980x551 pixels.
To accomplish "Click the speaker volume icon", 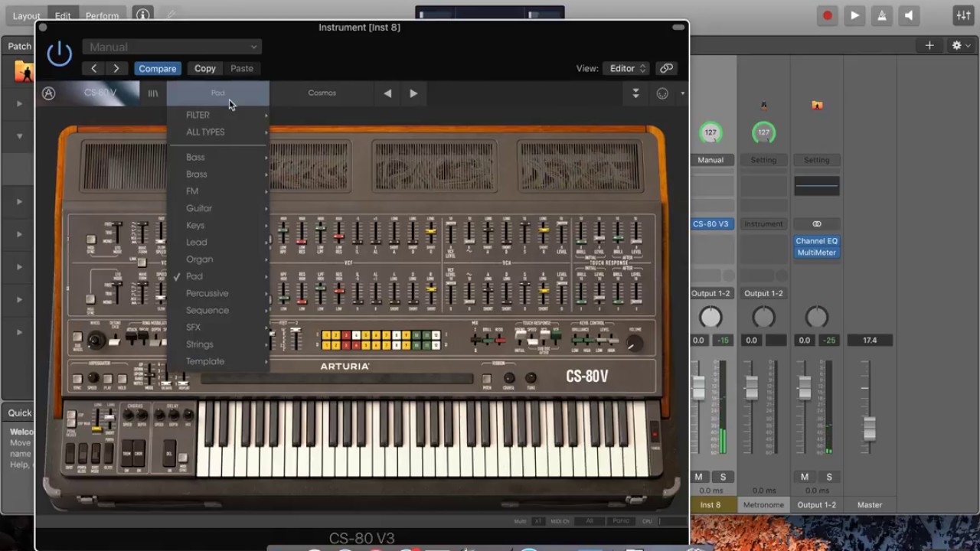I will (x=908, y=15).
